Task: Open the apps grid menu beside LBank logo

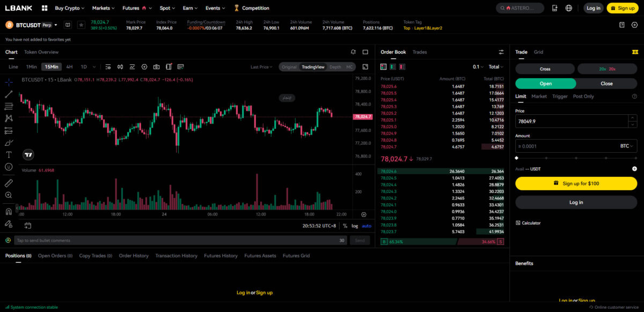Action: tap(44, 8)
